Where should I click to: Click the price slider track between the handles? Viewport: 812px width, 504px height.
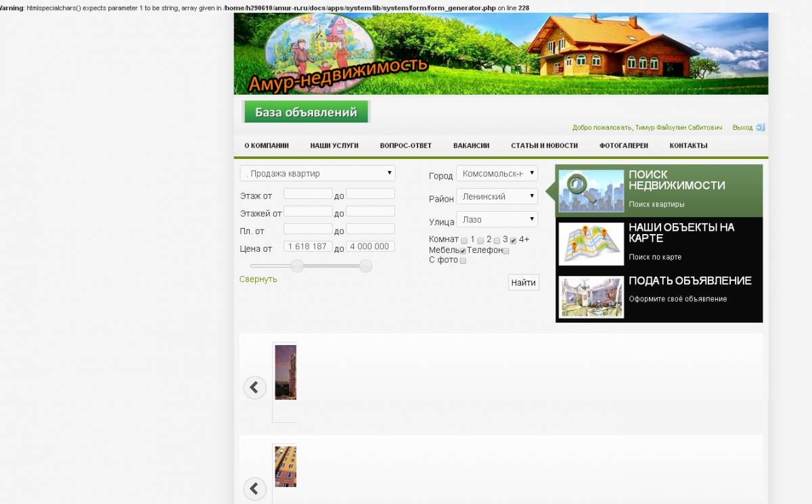tap(332, 266)
